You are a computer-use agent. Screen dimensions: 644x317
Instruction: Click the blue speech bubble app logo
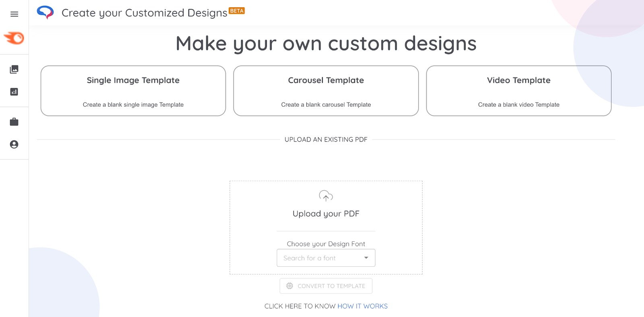click(x=45, y=12)
